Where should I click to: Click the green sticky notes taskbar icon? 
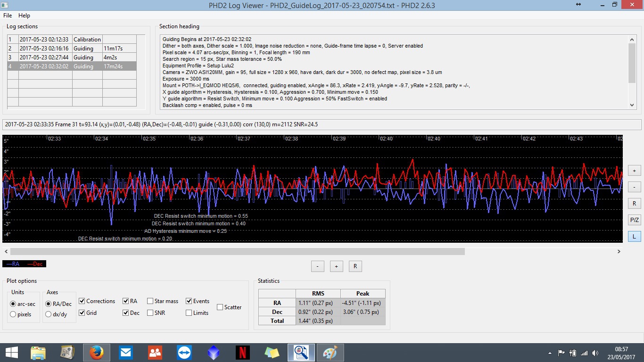pos(272,353)
